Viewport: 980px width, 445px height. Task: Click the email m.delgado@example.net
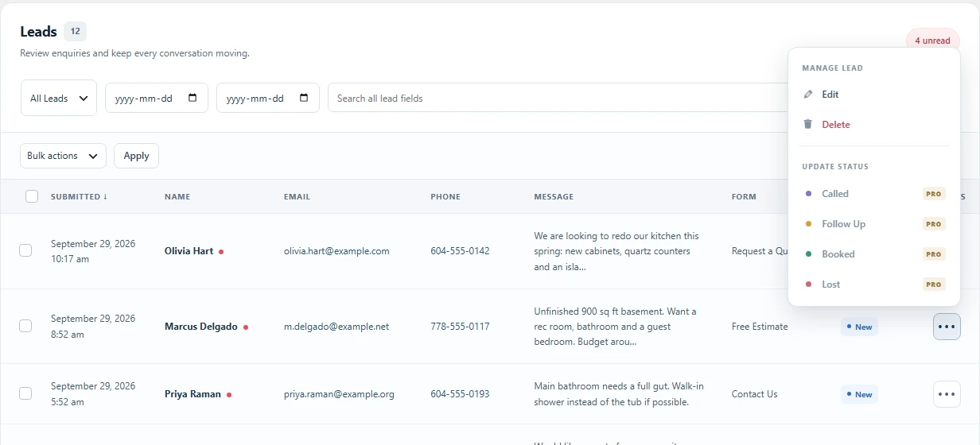336,327
